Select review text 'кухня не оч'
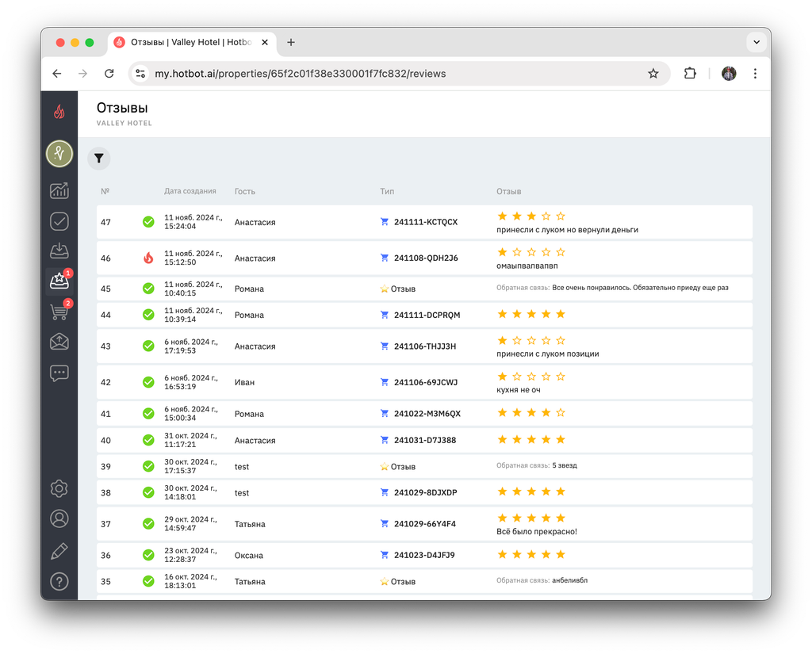The image size is (812, 654). (518, 390)
